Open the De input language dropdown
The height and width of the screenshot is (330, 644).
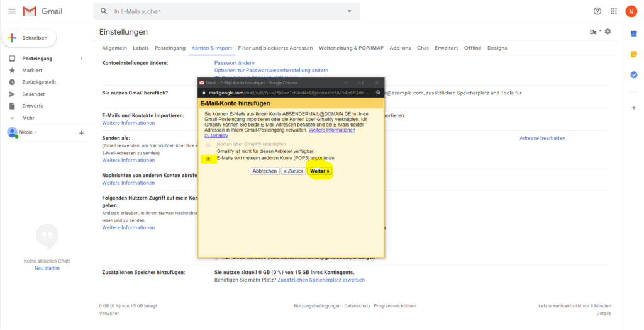point(596,31)
